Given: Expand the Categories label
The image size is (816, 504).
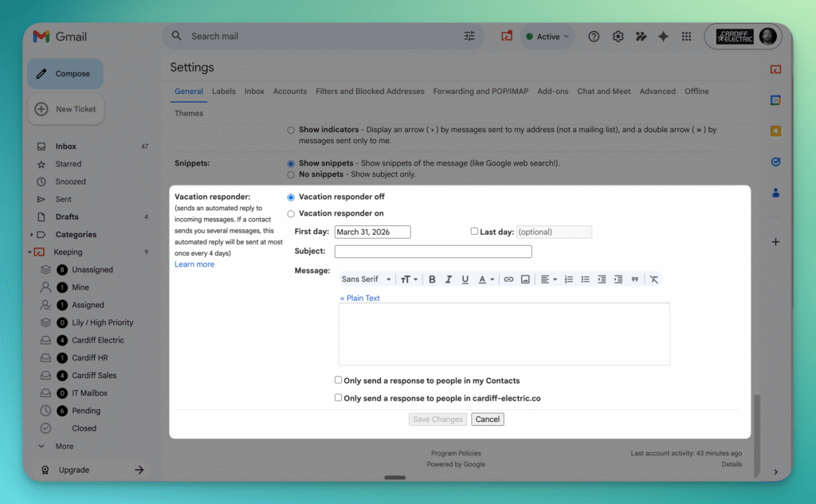Looking at the screenshot, I should [32, 235].
